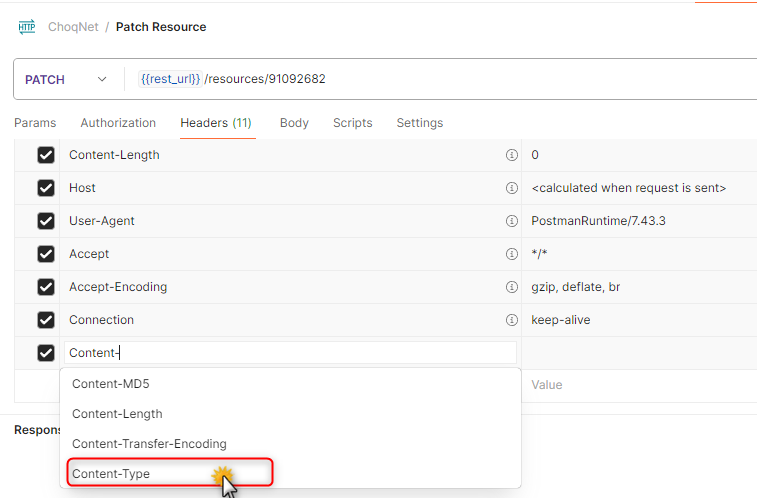
Task: Pick Content-Transfer-Encoding from suggestions
Action: coord(149,443)
